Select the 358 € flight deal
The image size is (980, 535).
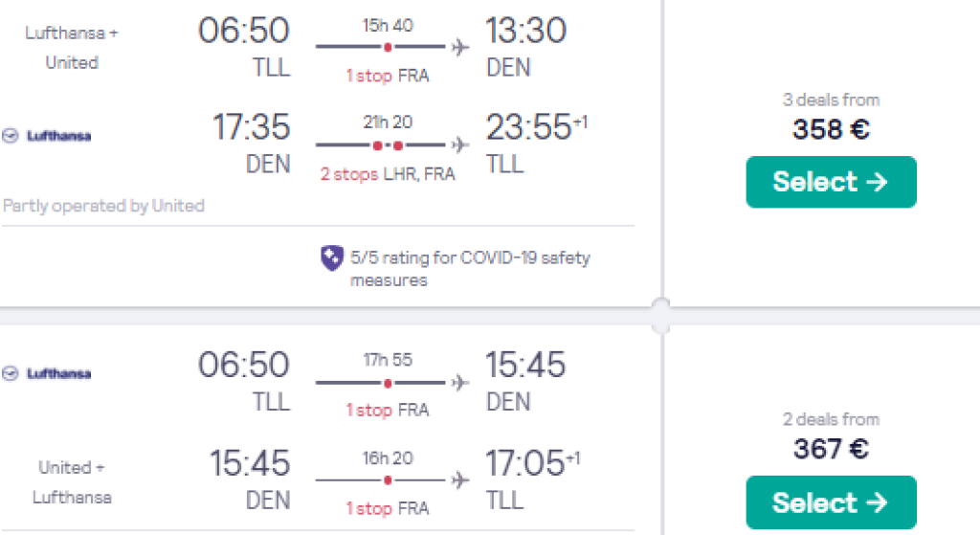[x=831, y=182]
